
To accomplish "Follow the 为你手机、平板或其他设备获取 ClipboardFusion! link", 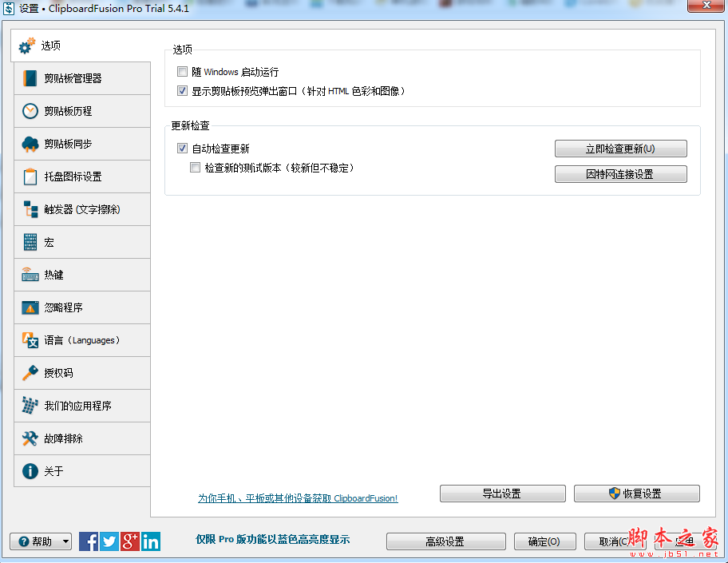I will click(x=298, y=498).
